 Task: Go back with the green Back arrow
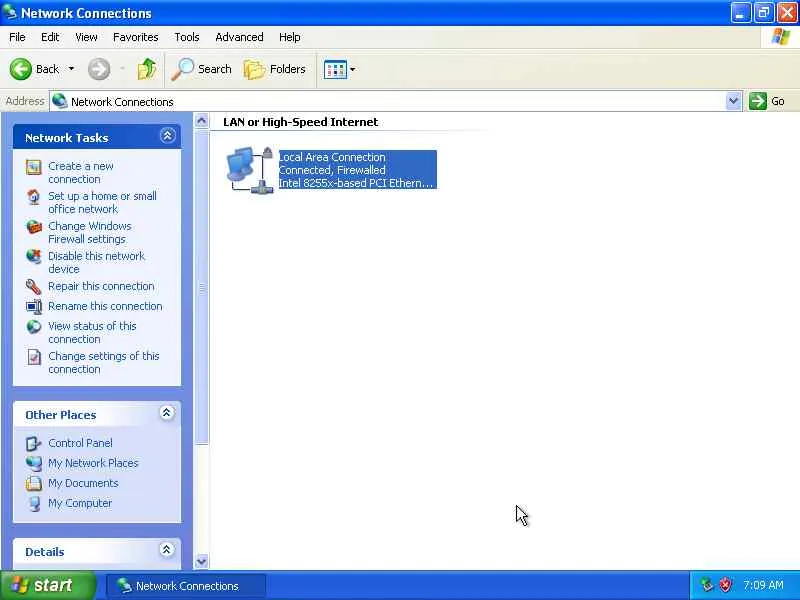pos(21,69)
